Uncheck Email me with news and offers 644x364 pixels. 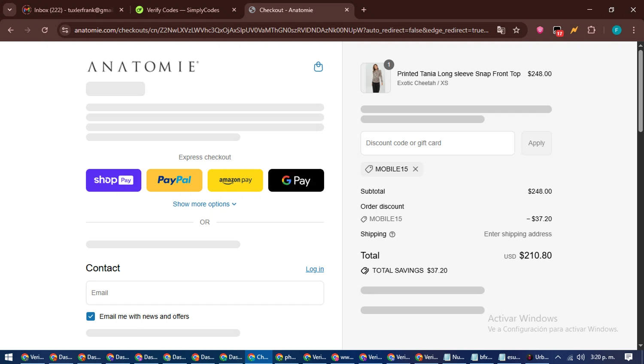tap(91, 317)
